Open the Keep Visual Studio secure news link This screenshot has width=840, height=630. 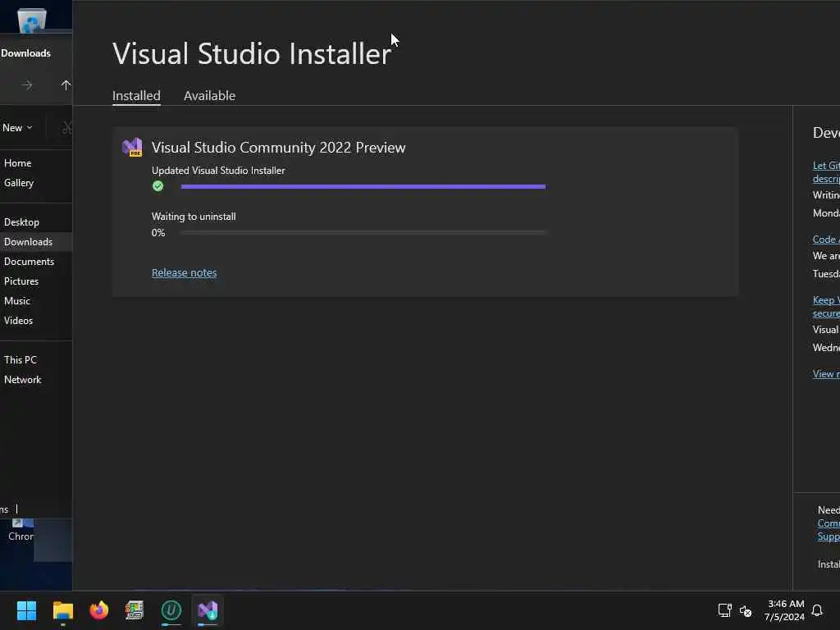coord(826,307)
